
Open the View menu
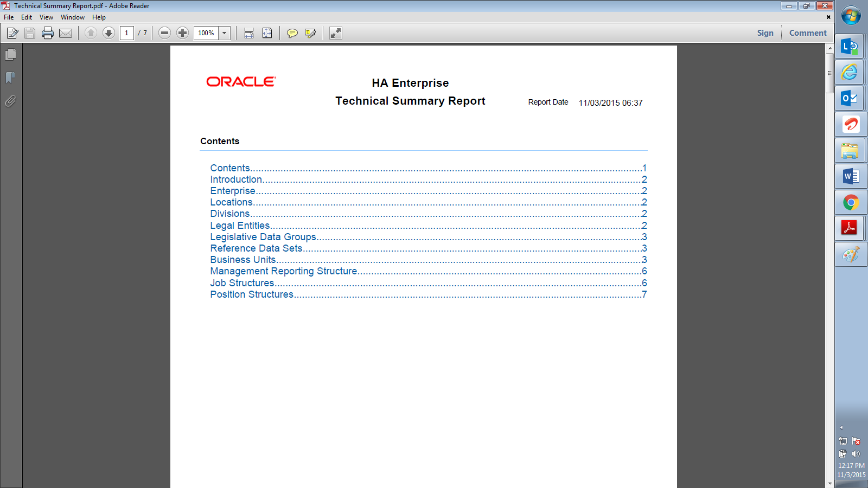coord(46,17)
